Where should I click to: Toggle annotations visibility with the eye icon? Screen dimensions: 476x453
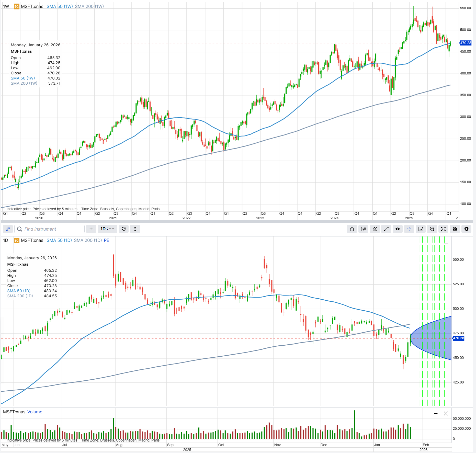398,229
